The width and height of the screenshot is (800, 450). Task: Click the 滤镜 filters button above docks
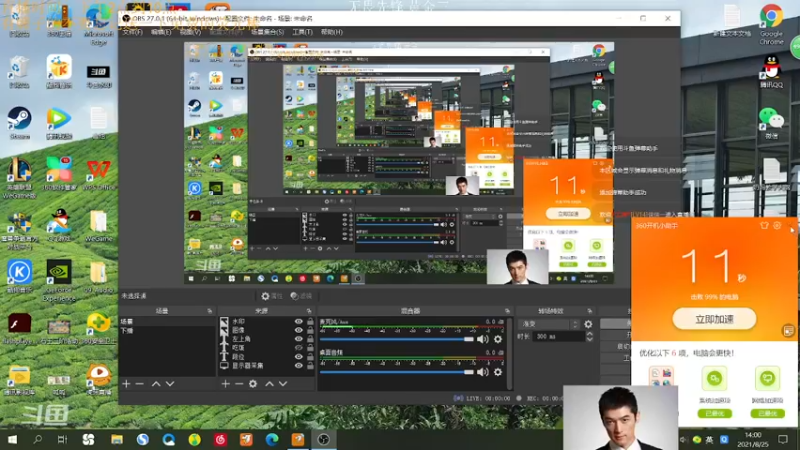point(301,296)
